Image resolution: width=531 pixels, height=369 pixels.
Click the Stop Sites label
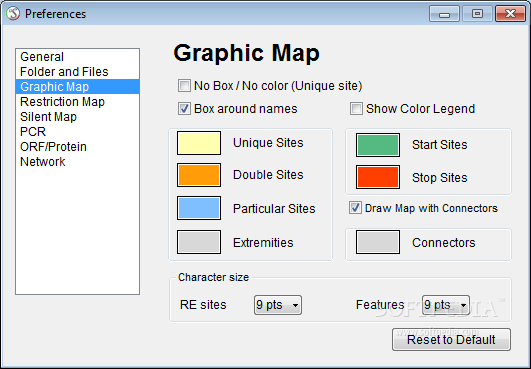[x=440, y=177]
